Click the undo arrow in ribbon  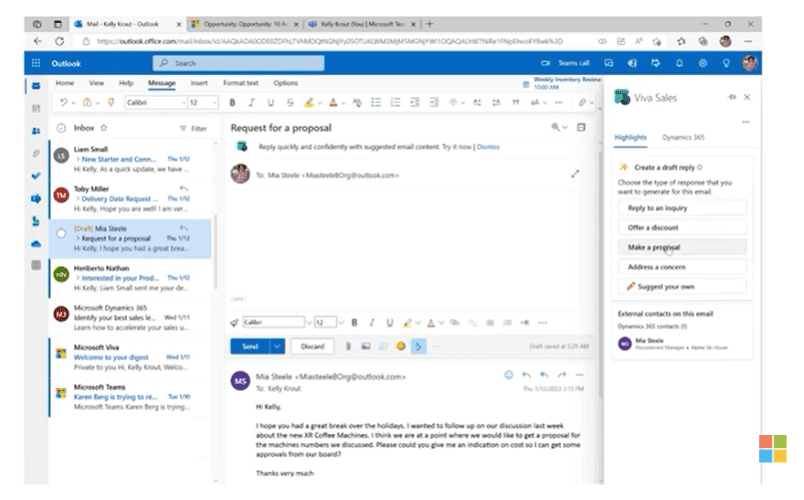(x=63, y=103)
